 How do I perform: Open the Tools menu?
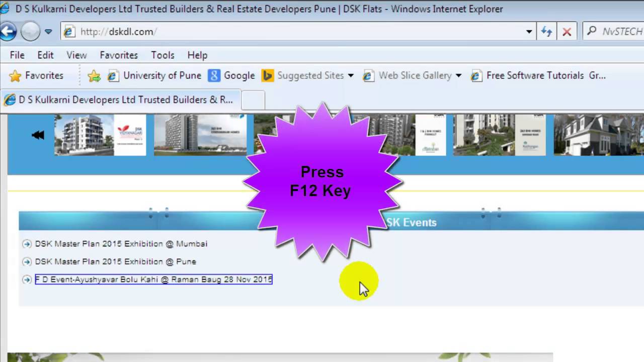(x=163, y=55)
